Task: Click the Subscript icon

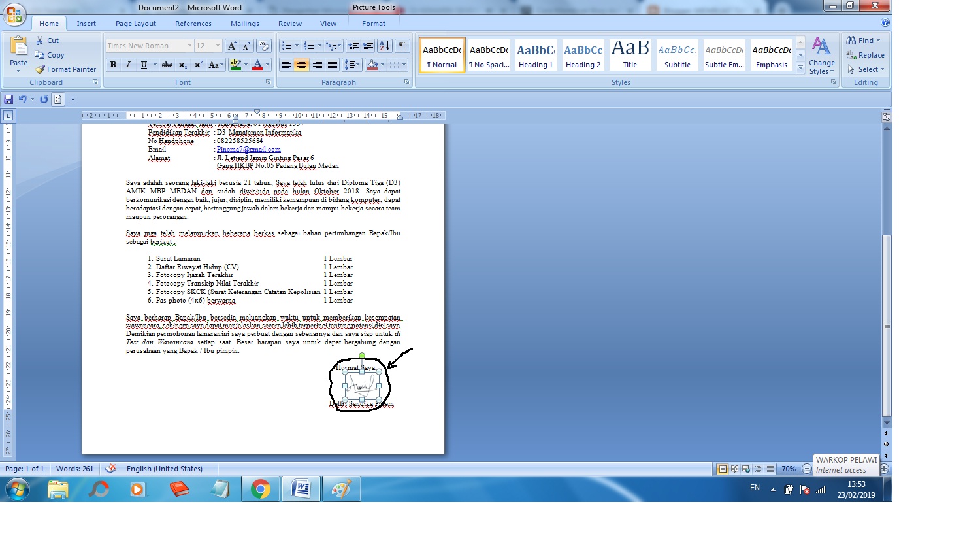Action: [x=184, y=65]
